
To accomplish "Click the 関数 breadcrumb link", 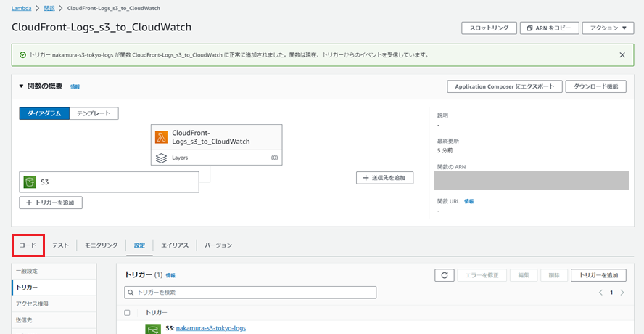I will 49,8.
